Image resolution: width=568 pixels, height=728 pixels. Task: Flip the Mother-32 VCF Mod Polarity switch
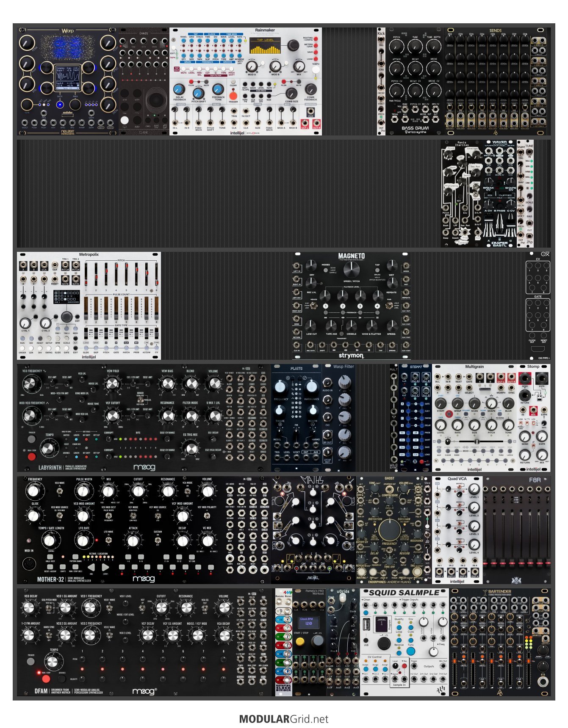coord(207,516)
